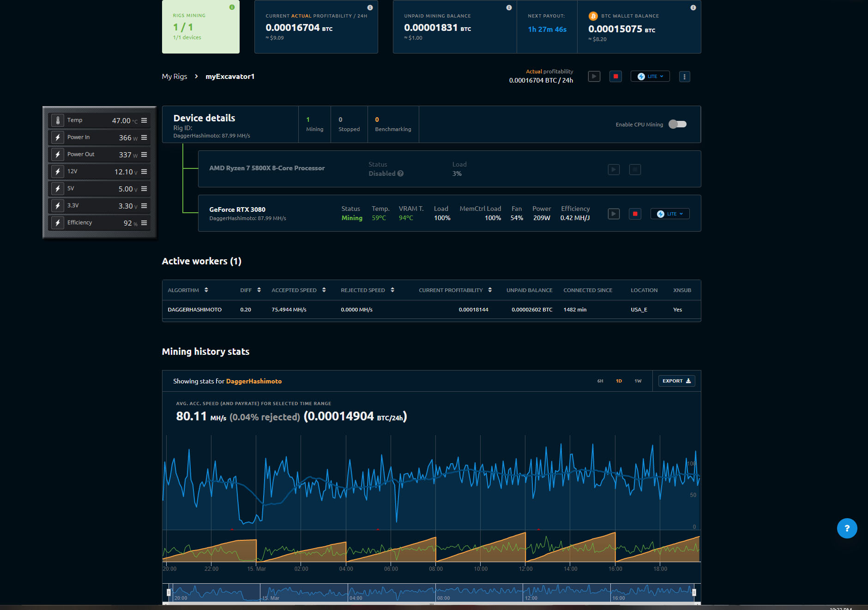Open the rig more-options menu

pyautogui.click(x=684, y=77)
